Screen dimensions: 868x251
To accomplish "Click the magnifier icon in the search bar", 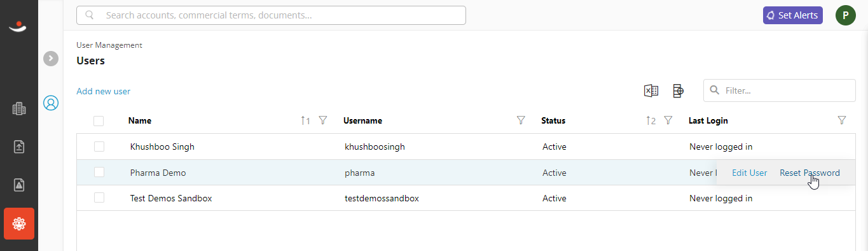I will [x=90, y=15].
